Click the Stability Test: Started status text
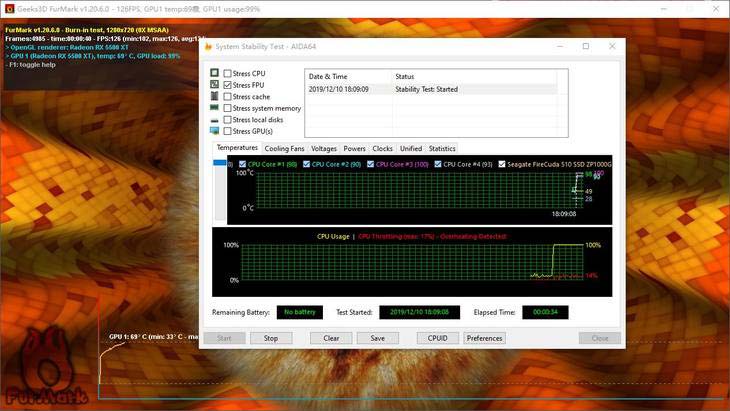Viewport: 730px width, 411px height. pos(426,89)
